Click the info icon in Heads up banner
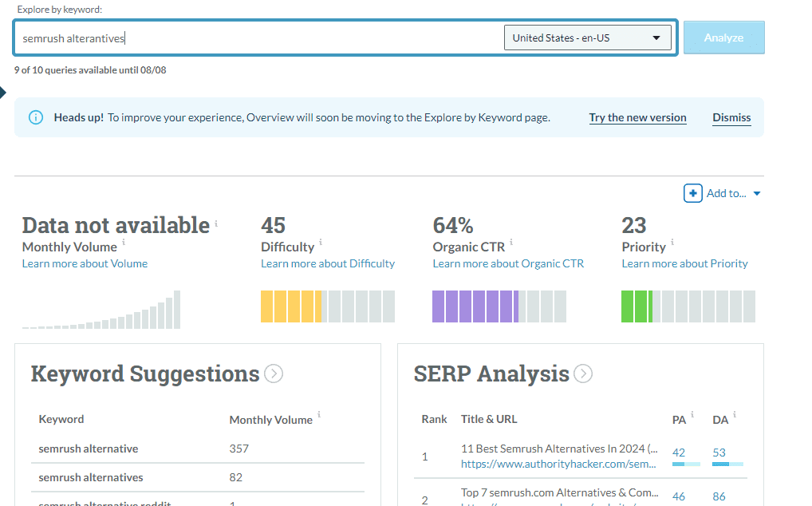The image size is (812, 506). click(36, 117)
